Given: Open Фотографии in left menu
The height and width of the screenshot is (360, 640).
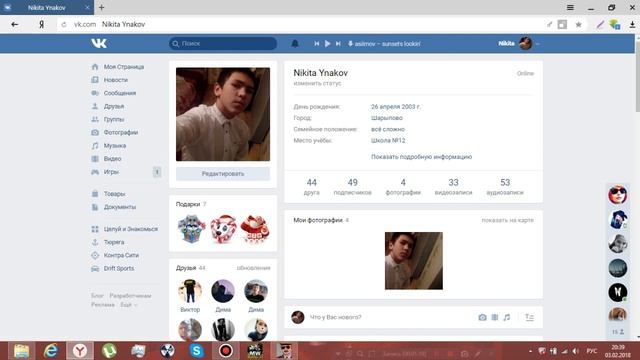Looking at the screenshot, I should [x=120, y=132].
